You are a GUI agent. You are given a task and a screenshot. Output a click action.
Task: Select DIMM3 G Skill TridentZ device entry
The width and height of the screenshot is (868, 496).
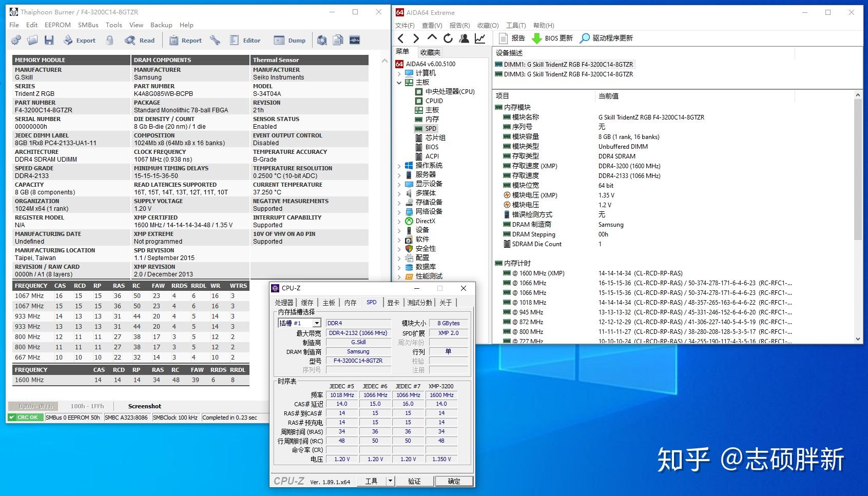point(564,74)
